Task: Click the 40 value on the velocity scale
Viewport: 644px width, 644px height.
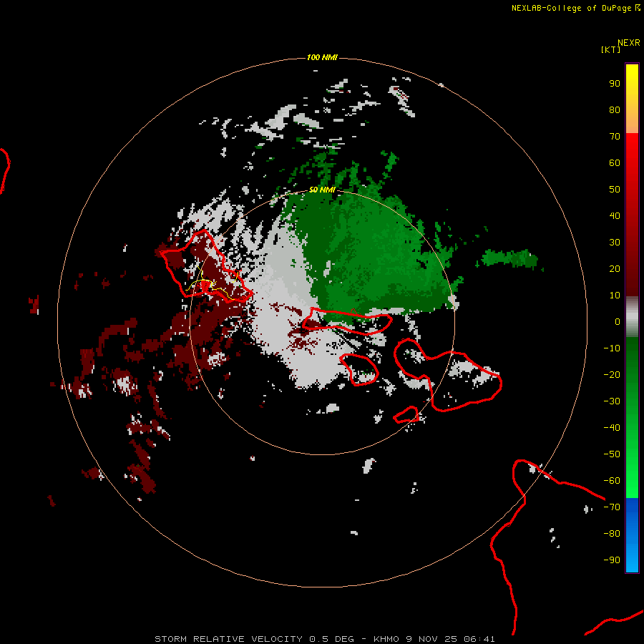Action: 615,216
